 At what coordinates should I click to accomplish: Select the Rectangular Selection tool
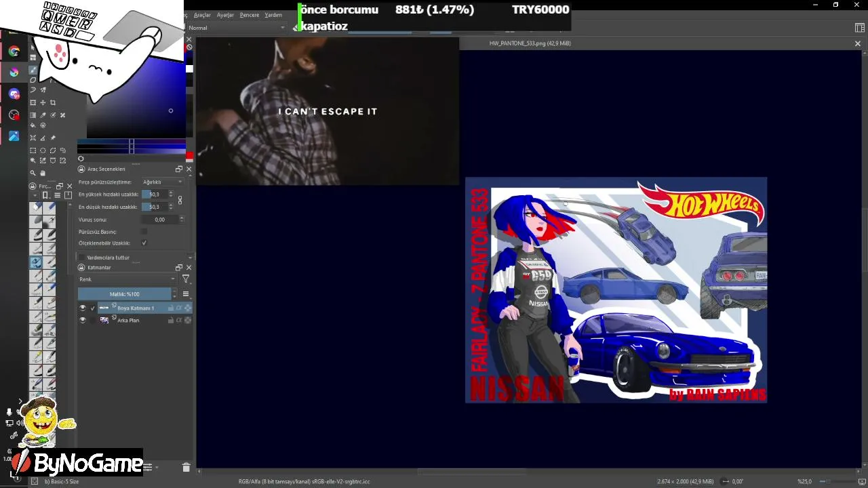(33, 150)
